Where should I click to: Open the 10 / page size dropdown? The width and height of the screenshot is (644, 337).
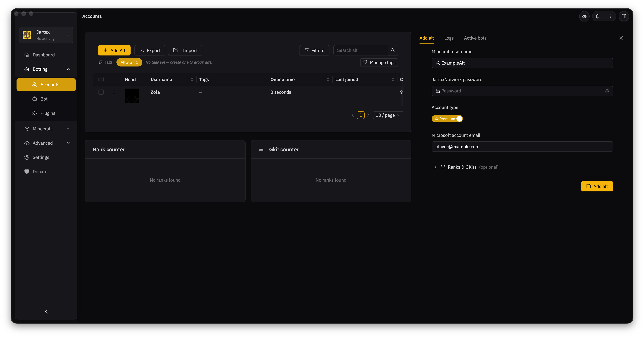[388, 115]
